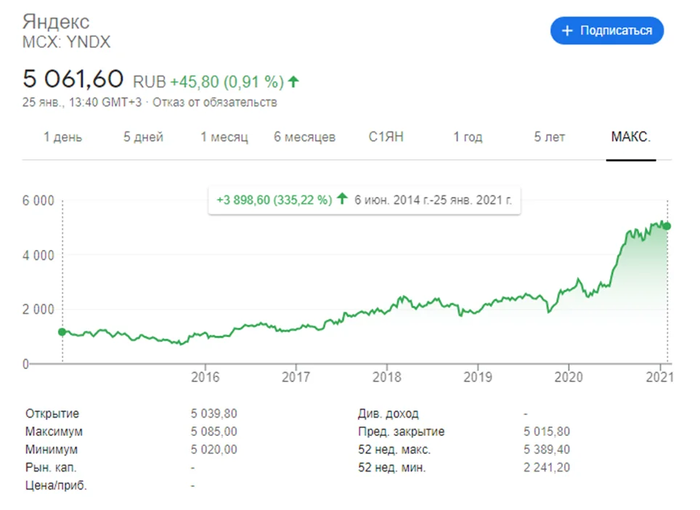Select the 1 день tab
This screenshot has height=510, width=700.
click(x=63, y=137)
